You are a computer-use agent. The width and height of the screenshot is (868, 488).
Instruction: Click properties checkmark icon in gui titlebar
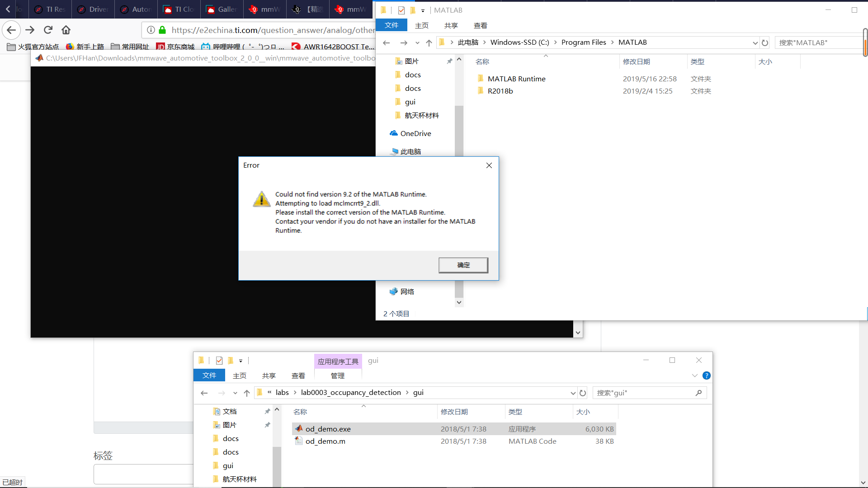219,360
